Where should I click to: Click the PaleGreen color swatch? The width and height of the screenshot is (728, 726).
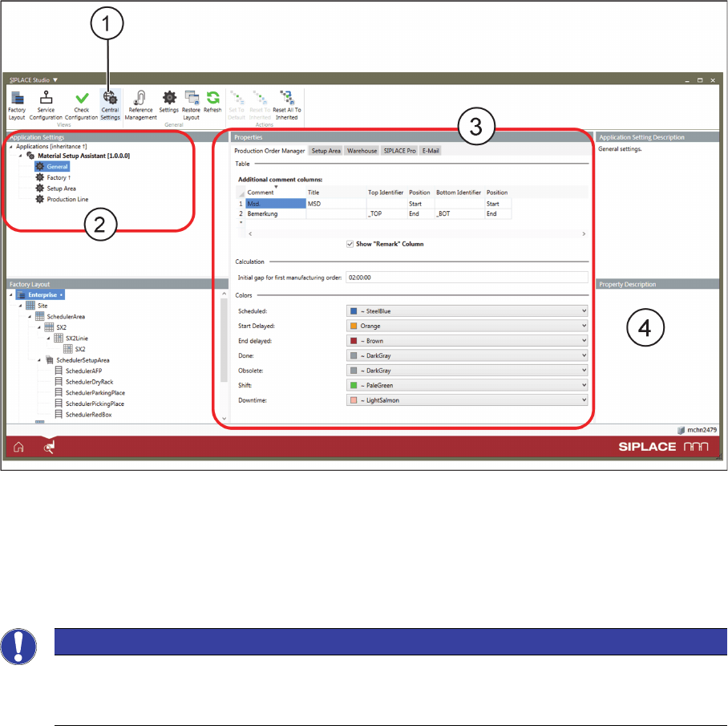(354, 386)
